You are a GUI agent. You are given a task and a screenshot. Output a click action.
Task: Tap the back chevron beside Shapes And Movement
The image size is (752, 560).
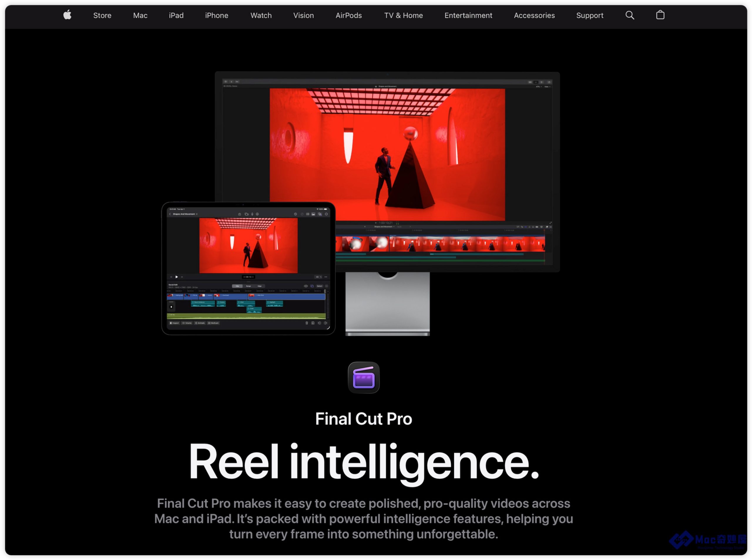tap(170, 214)
